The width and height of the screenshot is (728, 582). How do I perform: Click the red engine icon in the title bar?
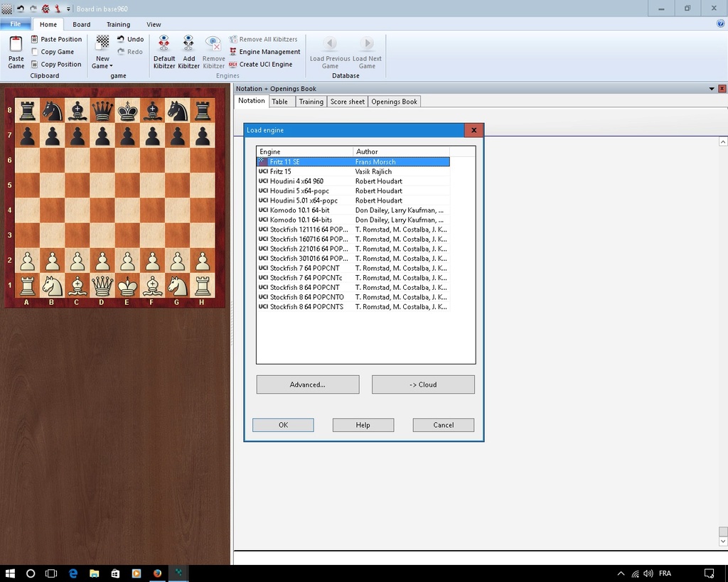(x=45, y=9)
